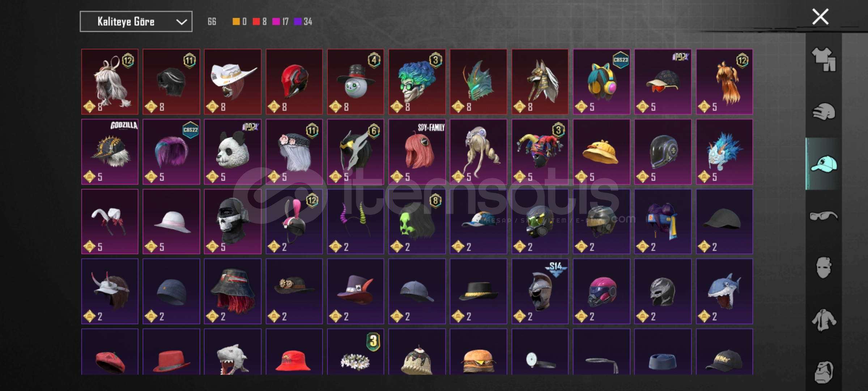Screen dimensions: 868x391
Task: Select the headwear cap category tab
Action: pyautogui.click(x=824, y=164)
